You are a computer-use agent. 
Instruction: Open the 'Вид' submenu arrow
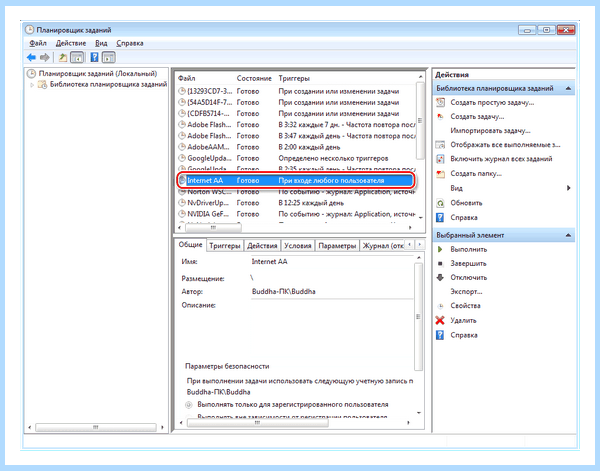tap(569, 188)
